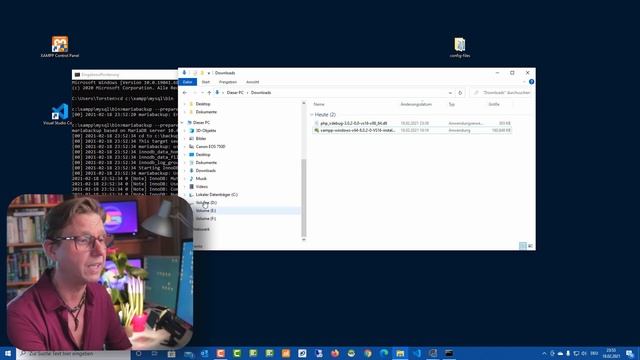Click the navigation pane scrollbar down arrow

coord(303,240)
